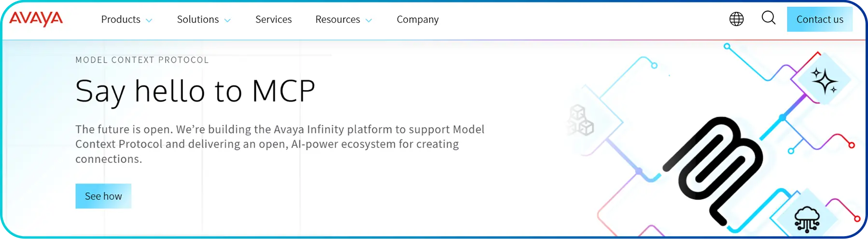The image size is (868, 240).
Task: Click the sparkle stars icon in the artwork
Action: click(824, 80)
